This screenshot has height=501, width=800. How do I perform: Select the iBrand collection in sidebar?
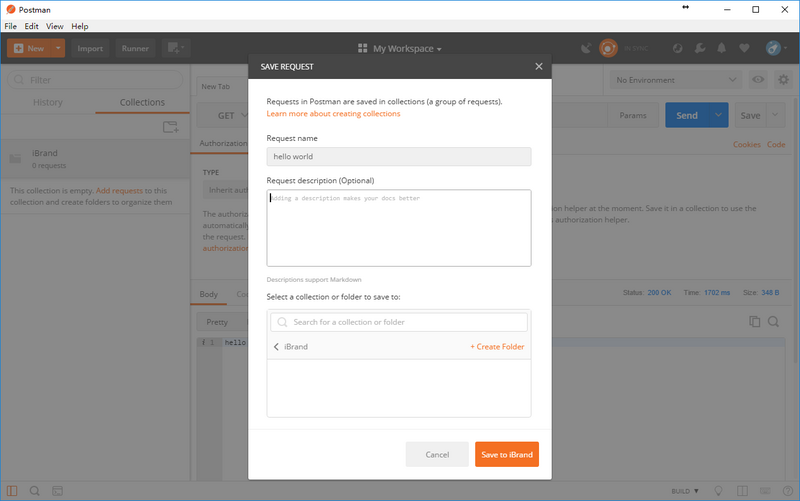[95, 159]
